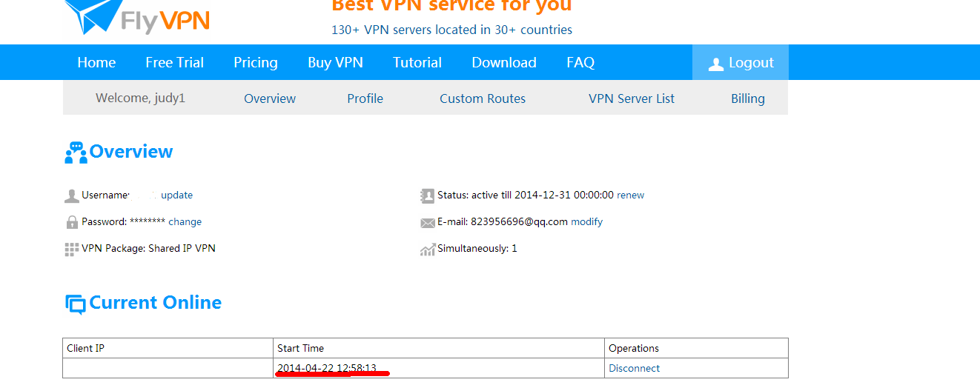The height and width of the screenshot is (388, 980).
Task: Open the Tutorial menu item
Action: point(417,62)
